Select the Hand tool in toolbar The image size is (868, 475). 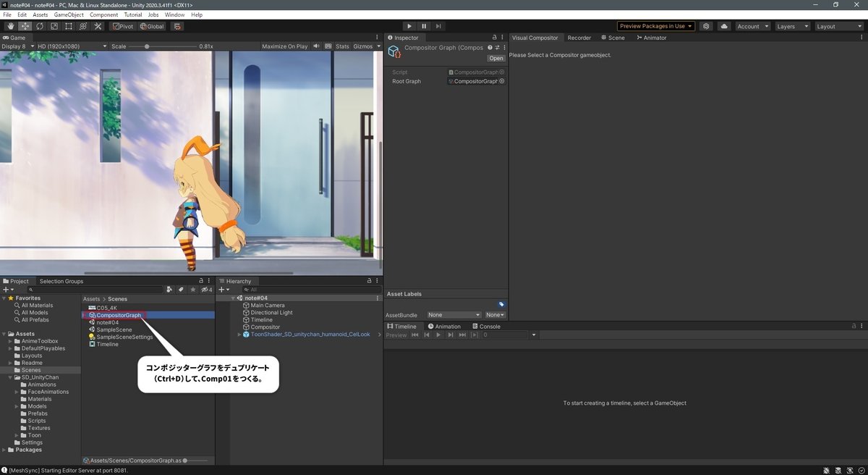tap(10, 26)
